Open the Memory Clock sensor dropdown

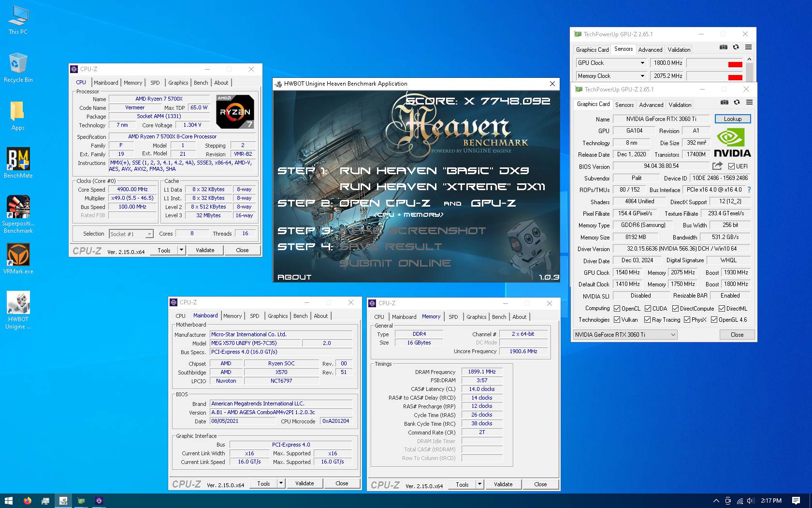point(611,76)
